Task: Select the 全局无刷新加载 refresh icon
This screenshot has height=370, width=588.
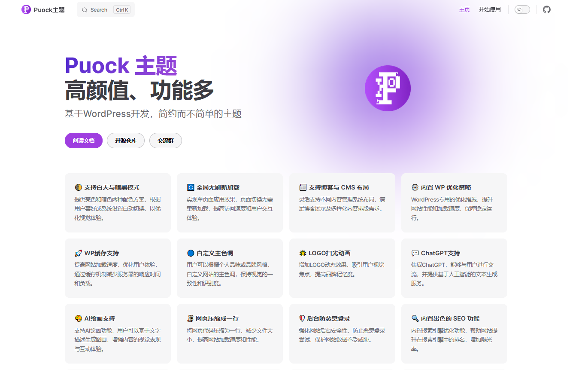Action: coord(190,187)
